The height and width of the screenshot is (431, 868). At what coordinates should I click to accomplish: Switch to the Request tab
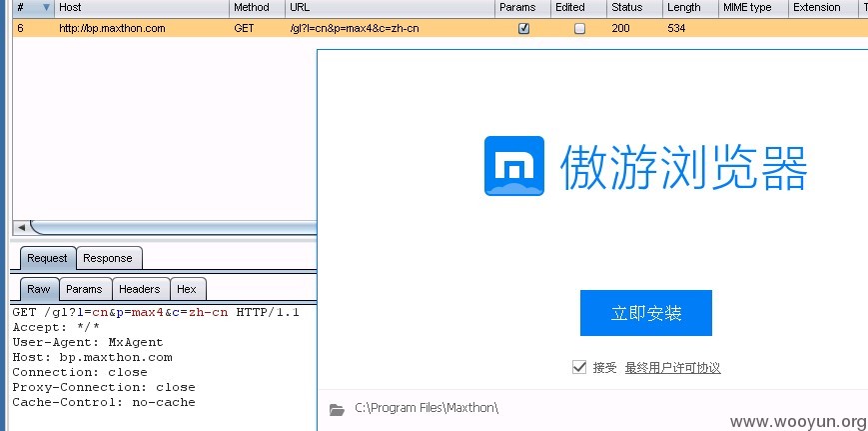coord(47,258)
